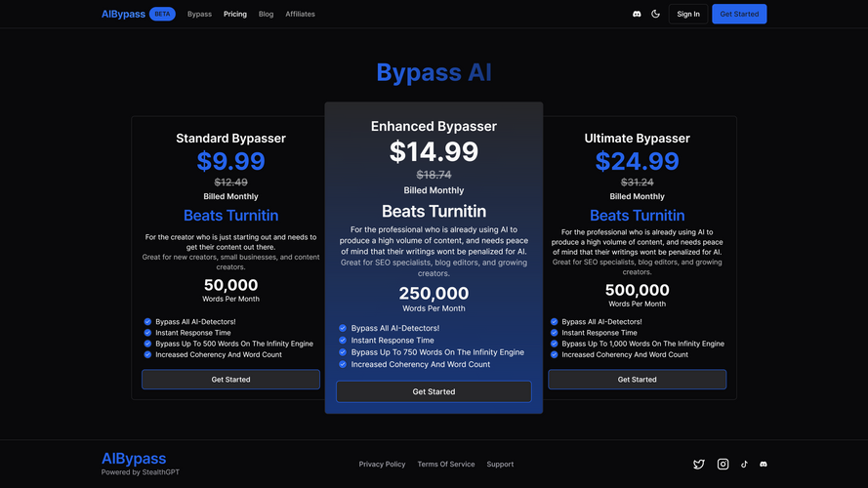Click the Standard Bypasser title
The height and width of the screenshot is (488, 868).
tap(230, 139)
